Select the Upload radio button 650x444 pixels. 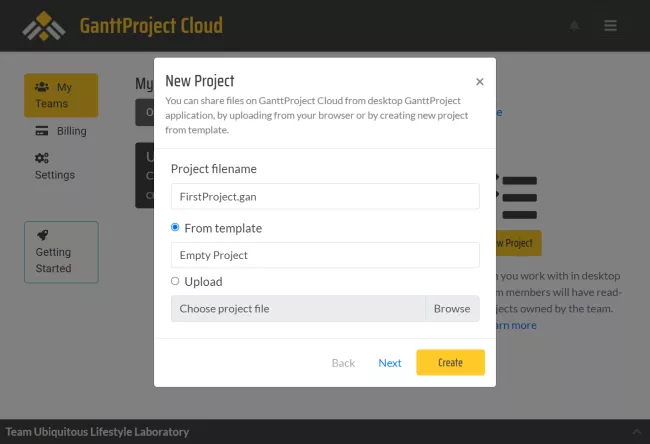pyautogui.click(x=175, y=281)
